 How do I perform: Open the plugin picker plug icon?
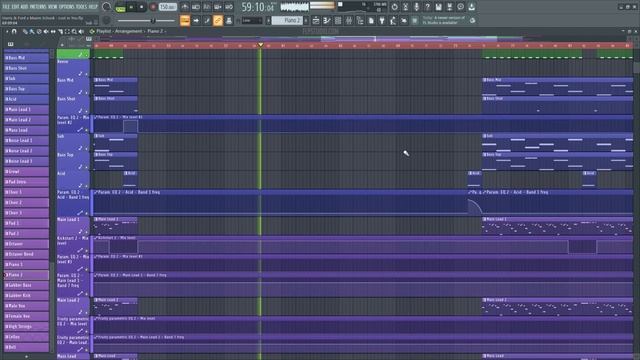coord(382,20)
